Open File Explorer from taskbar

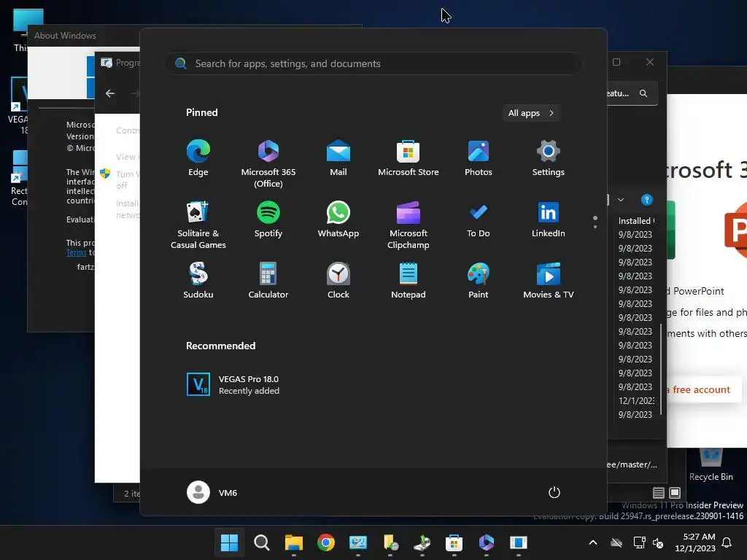[x=294, y=542]
